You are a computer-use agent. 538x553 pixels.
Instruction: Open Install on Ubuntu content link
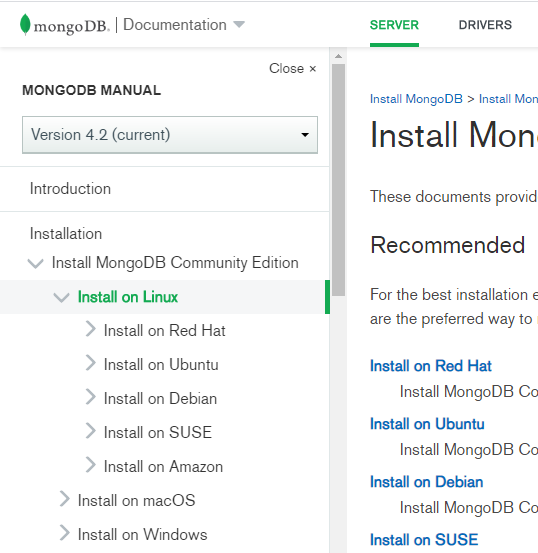pos(427,424)
